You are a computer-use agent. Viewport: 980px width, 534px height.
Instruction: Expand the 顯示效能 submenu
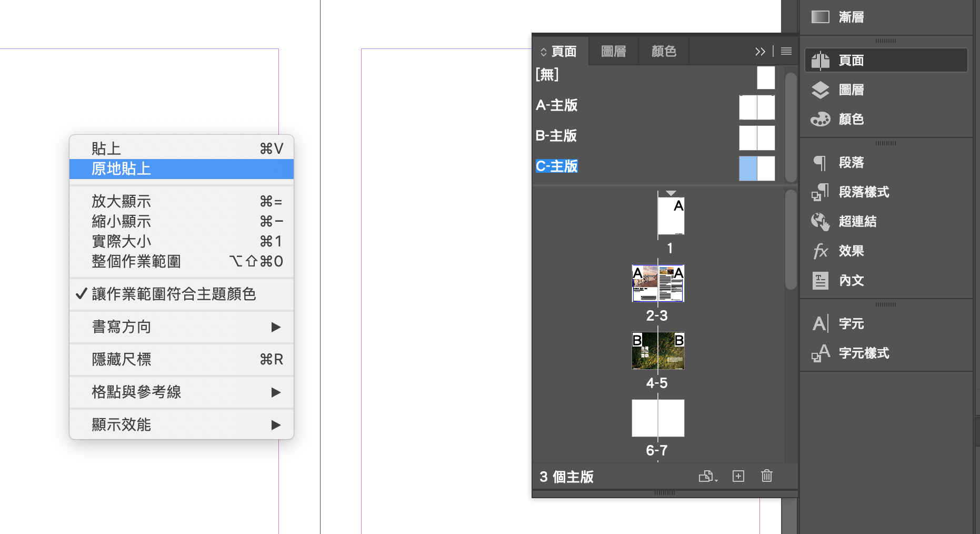pos(181,424)
